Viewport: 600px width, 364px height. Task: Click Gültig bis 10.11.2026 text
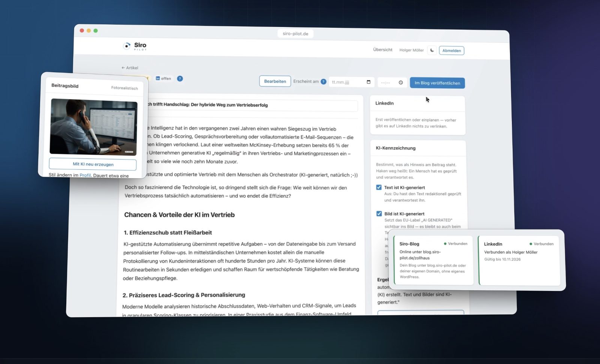[x=502, y=259]
